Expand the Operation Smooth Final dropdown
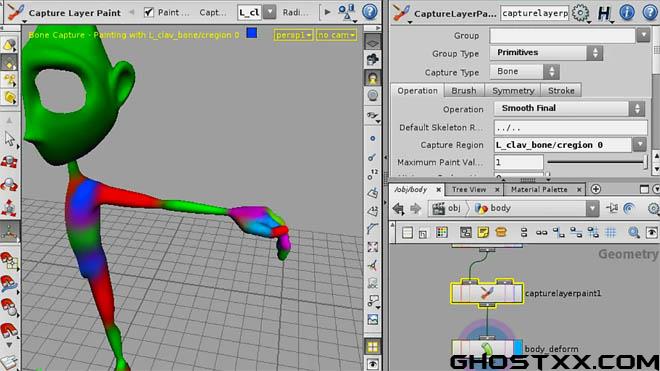660x371 pixels. click(569, 109)
